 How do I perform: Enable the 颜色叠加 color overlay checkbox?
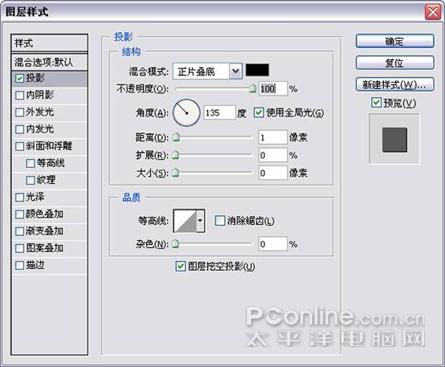(20, 214)
